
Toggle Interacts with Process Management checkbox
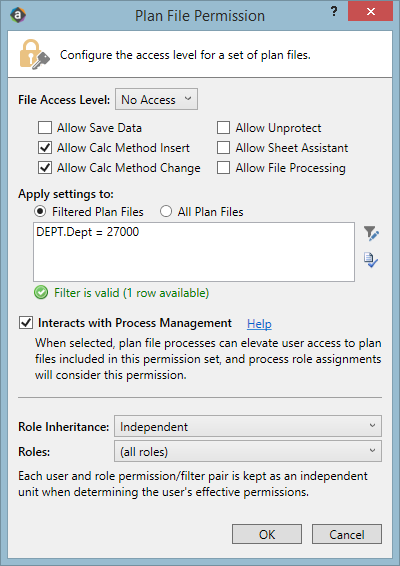coord(26,323)
